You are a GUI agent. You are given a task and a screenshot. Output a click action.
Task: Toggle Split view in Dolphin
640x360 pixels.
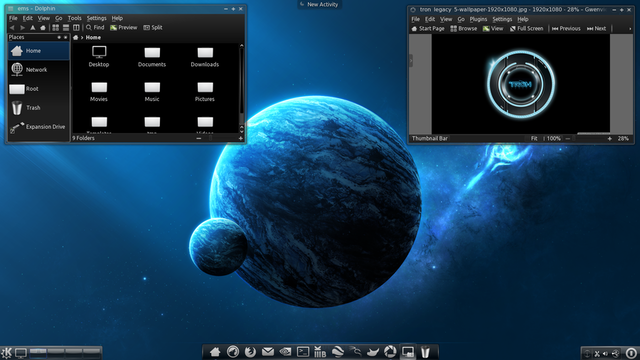click(153, 28)
